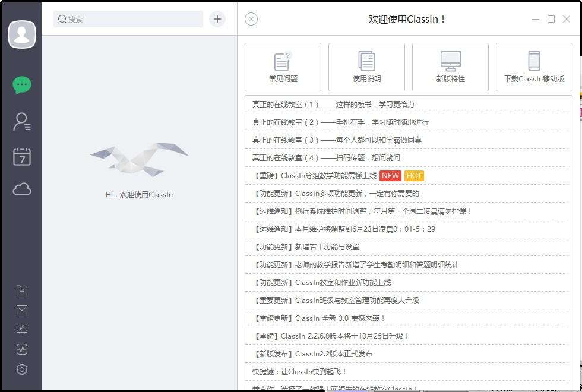582x392 pixels.
Task: Focus the 搜索 search field
Action: pyautogui.click(x=128, y=19)
